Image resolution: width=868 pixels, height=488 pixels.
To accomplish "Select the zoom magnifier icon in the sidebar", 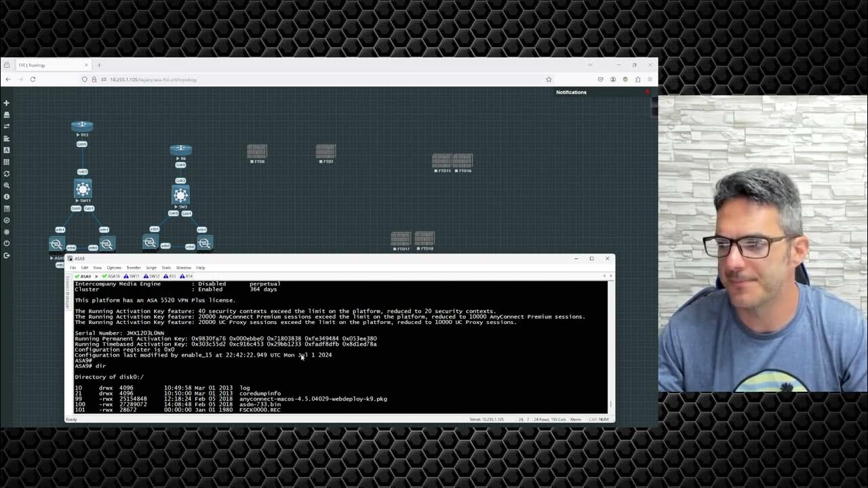I will (x=7, y=186).
